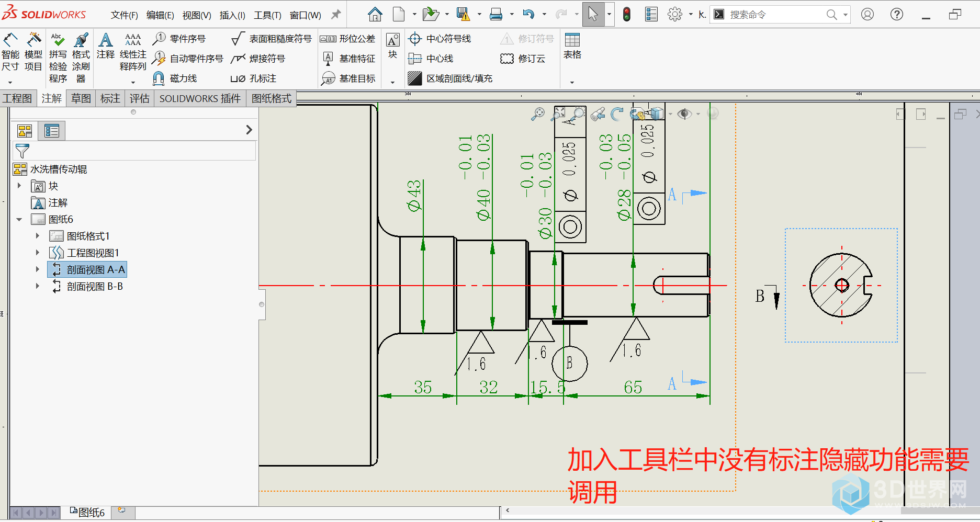Open the Blocks tool
The image size is (980, 522).
coord(393,46)
